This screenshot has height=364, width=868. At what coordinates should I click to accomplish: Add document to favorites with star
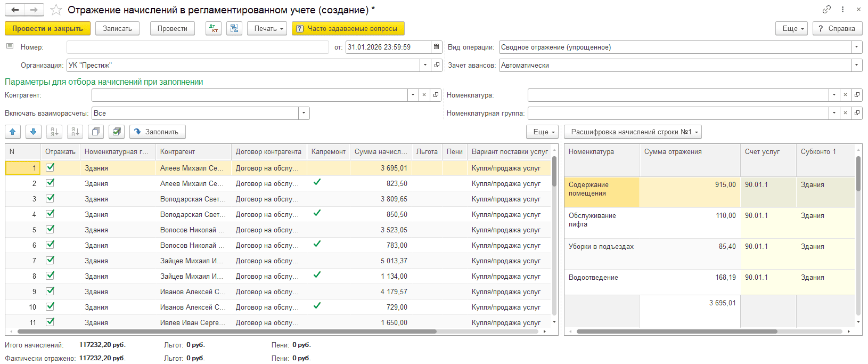tap(56, 10)
